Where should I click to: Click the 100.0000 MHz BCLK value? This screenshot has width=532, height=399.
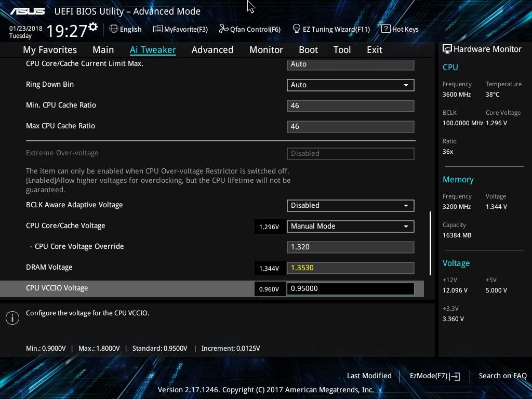click(463, 123)
